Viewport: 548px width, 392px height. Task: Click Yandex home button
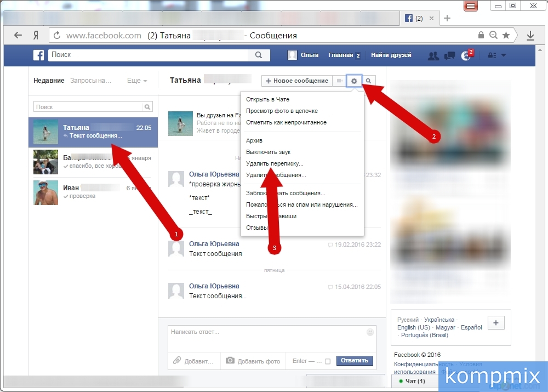point(36,35)
